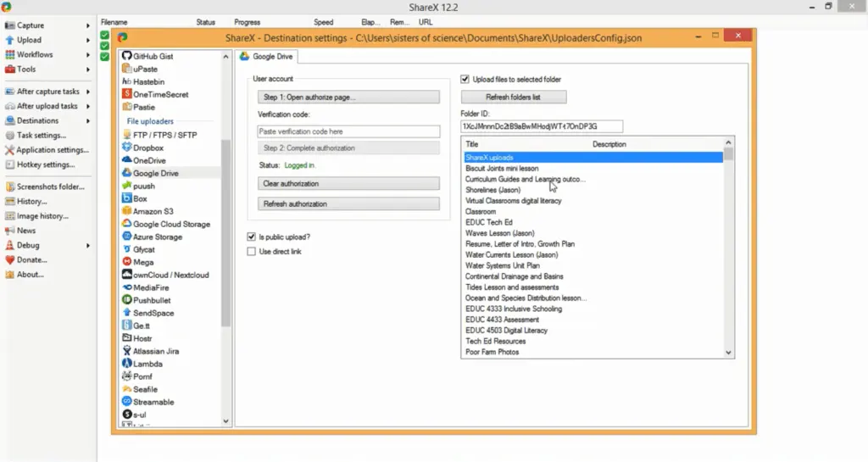
Task: Expand the Capture submenu arrow
Action: coord(87,25)
